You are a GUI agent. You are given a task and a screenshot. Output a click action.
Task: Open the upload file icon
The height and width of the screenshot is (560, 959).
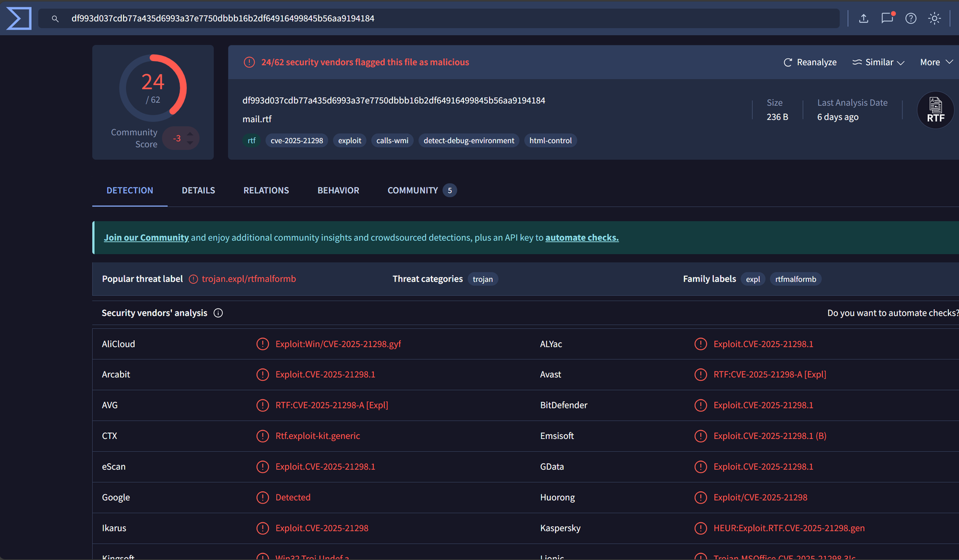pyautogui.click(x=864, y=19)
